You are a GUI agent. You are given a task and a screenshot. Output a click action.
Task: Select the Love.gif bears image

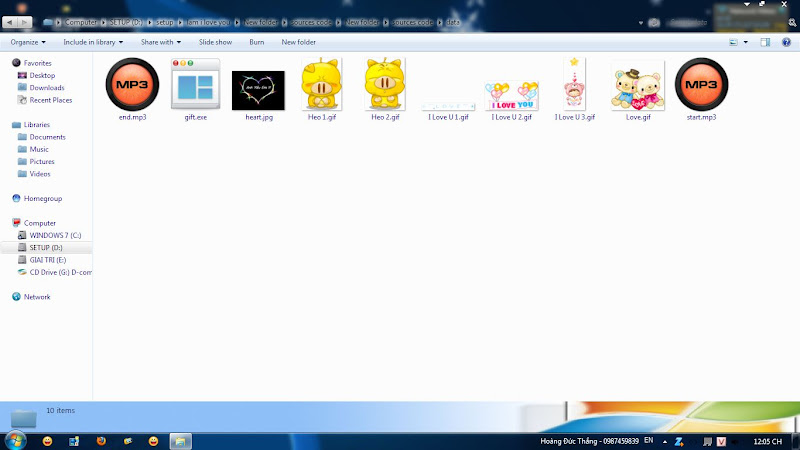[x=638, y=88]
